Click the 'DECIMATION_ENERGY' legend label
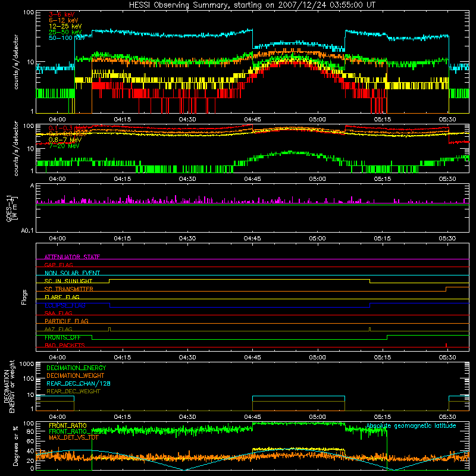The width and height of the screenshot is (476, 476). coord(76,368)
